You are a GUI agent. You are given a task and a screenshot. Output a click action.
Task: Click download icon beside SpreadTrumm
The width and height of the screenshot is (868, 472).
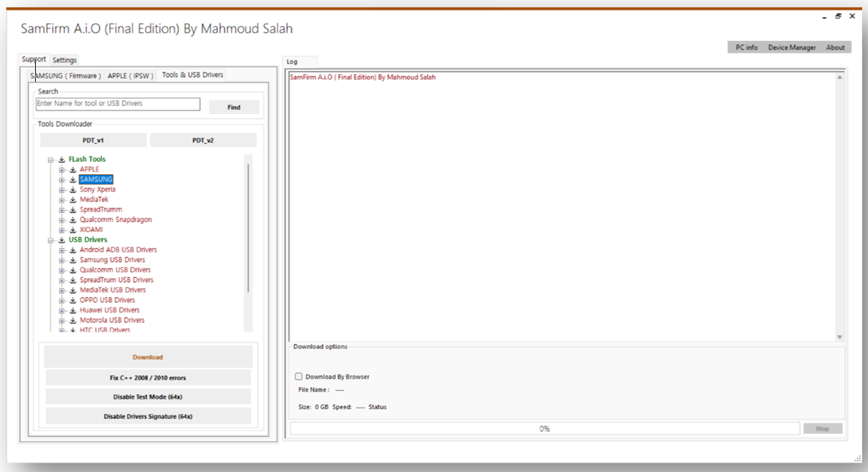click(x=72, y=210)
